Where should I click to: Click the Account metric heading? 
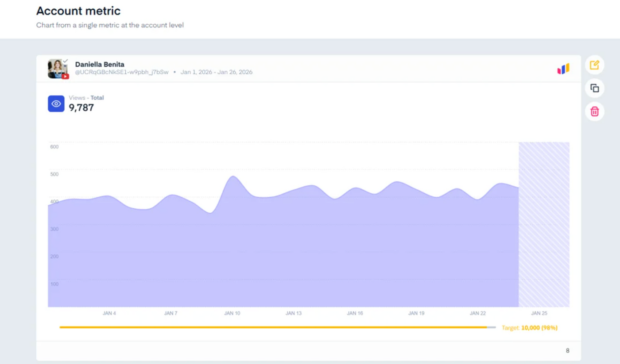click(78, 11)
